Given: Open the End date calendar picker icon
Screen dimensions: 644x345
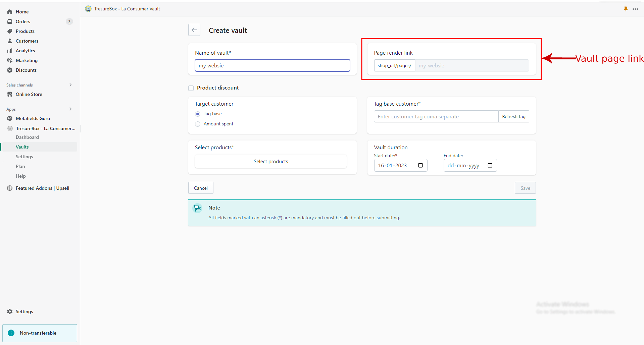Looking at the screenshot, I should click(x=490, y=165).
